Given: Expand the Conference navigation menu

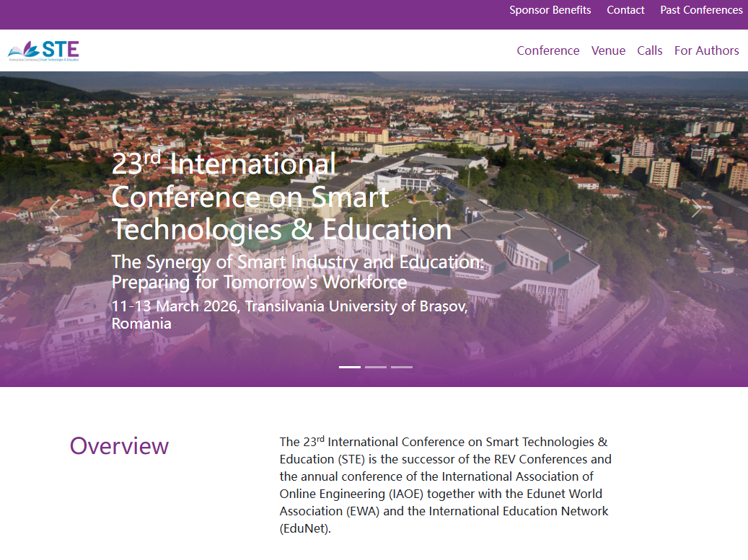Looking at the screenshot, I should tap(547, 50).
